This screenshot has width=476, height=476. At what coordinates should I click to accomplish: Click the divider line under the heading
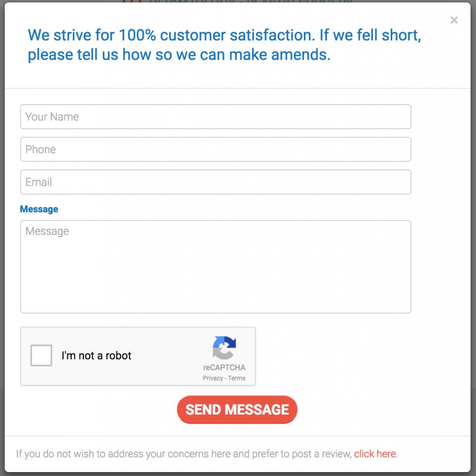238,88
